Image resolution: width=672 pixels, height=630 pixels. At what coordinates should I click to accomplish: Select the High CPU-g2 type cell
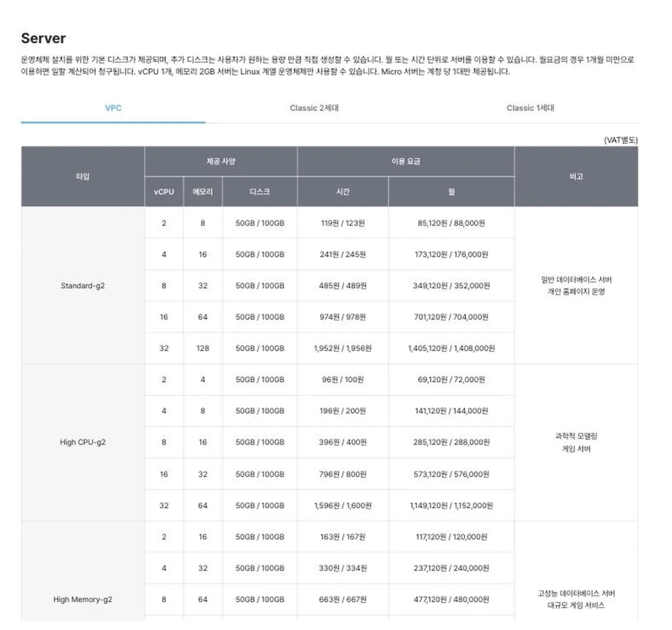pos(83,442)
